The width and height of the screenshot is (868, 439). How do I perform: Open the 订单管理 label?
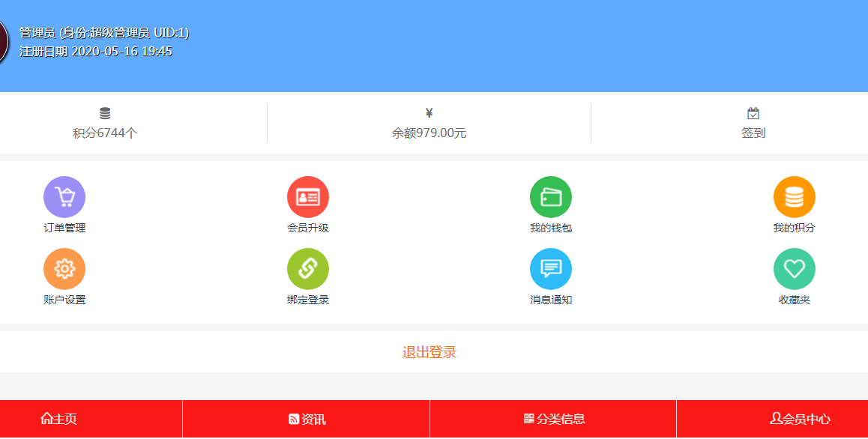(64, 228)
